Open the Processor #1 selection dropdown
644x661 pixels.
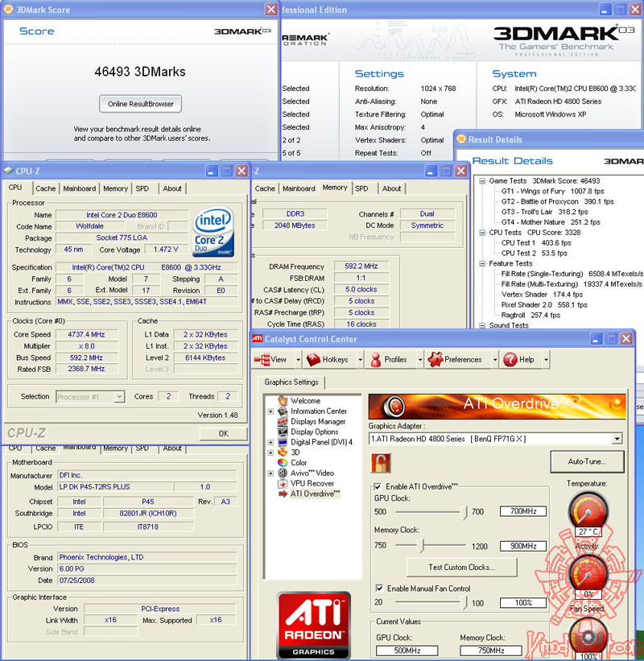click(120, 397)
